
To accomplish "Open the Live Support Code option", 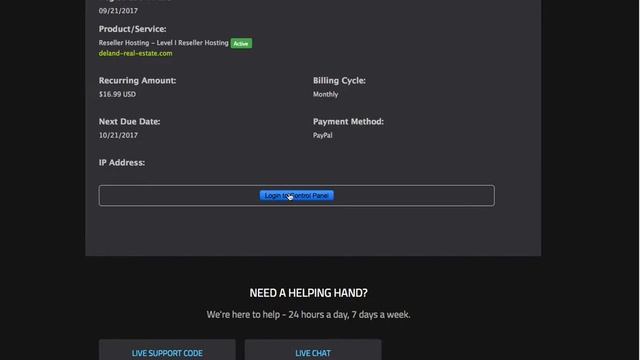I will coord(167,350).
